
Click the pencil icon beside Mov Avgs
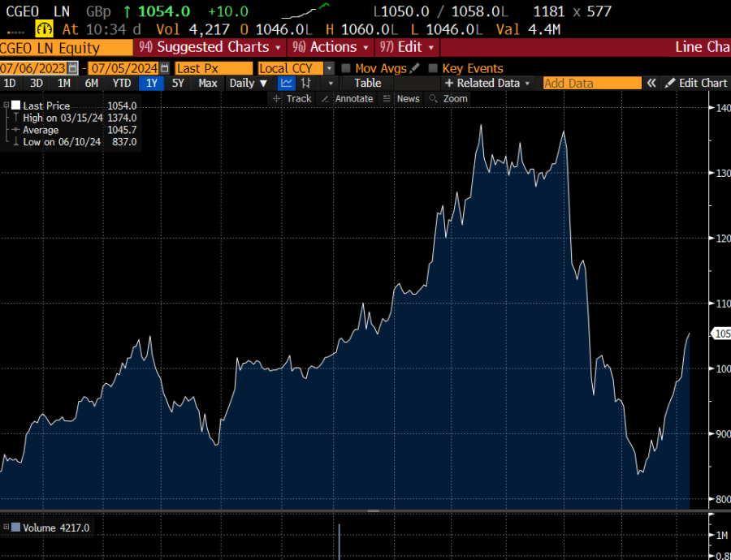pos(415,68)
